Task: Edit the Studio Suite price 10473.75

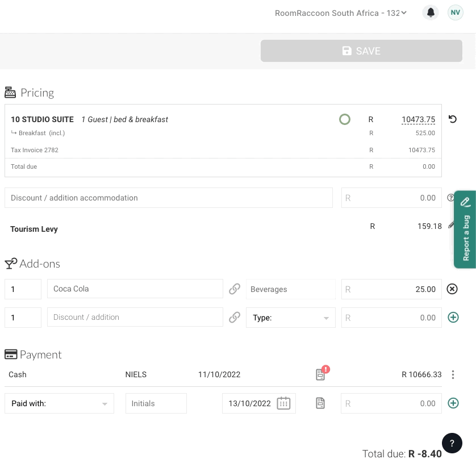Action: tap(418, 120)
